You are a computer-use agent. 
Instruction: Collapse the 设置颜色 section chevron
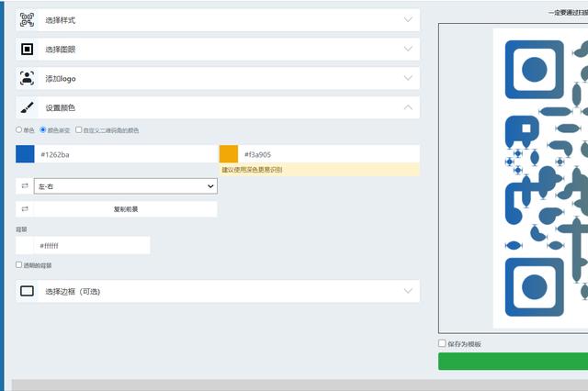point(408,107)
